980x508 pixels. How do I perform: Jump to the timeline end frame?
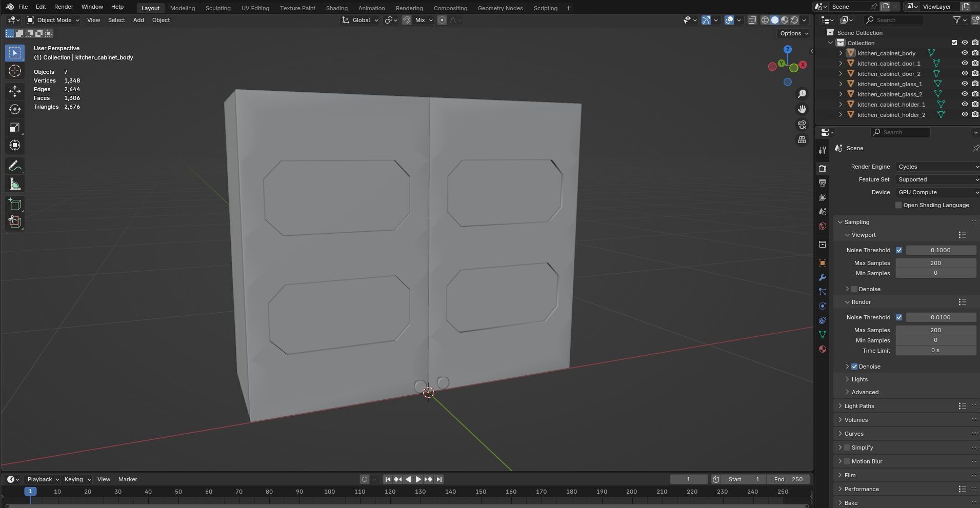tap(439, 479)
